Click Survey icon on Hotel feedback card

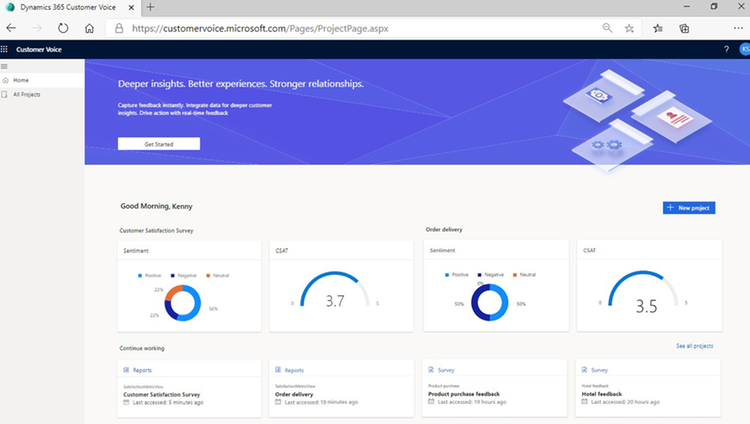pyautogui.click(x=585, y=369)
